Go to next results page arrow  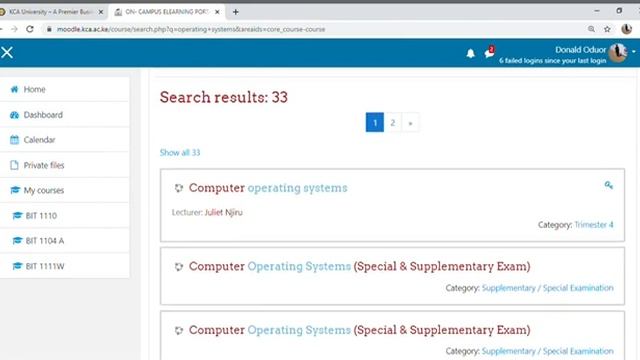(x=410, y=123)
